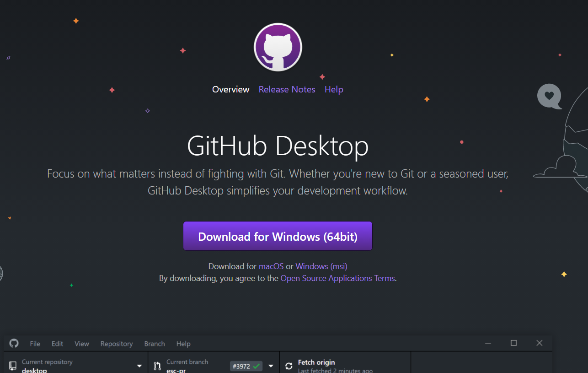This screenshot has width=588, height=373.
Task: Click the GitHub Desktop Octocat logo
Action: pyautogui.click(x=278, y=47)
